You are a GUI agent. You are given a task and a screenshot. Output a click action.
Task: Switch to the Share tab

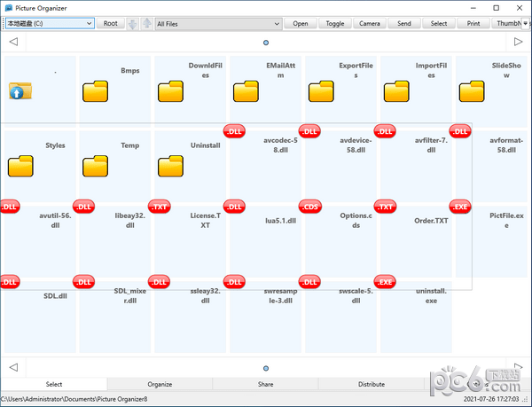(265, 384)
